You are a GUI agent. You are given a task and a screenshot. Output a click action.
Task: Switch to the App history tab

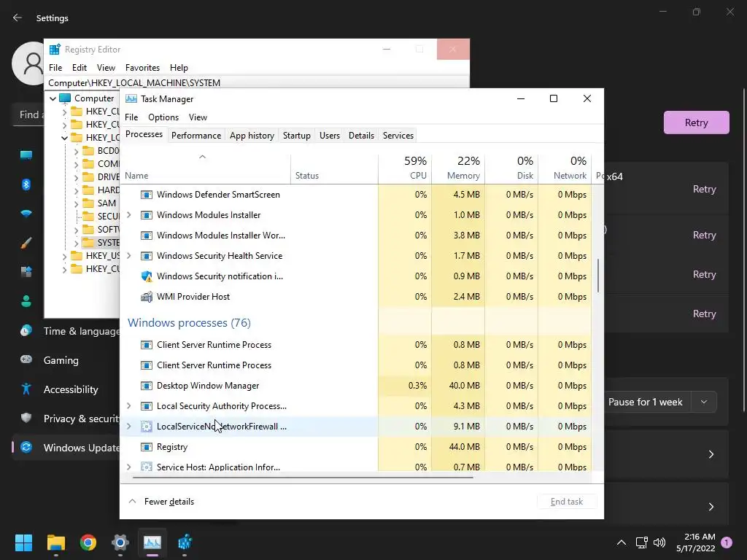(x=252, y=135)
